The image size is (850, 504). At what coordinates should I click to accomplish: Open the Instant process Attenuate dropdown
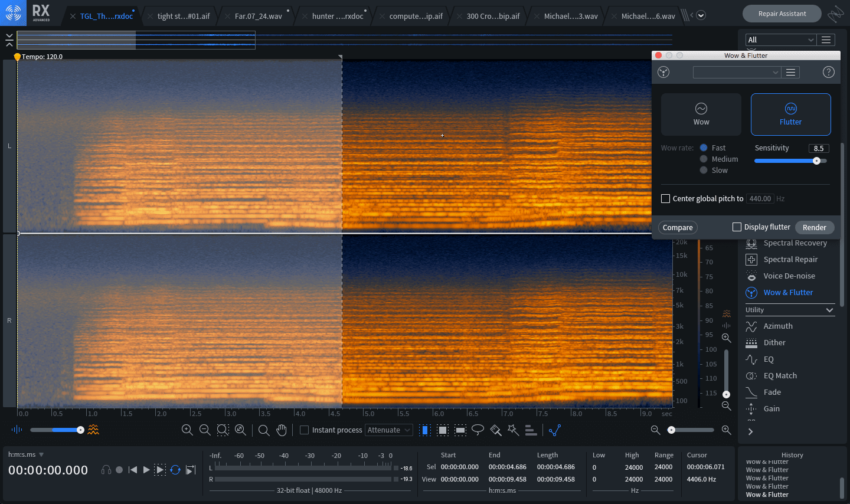(389, 430)
